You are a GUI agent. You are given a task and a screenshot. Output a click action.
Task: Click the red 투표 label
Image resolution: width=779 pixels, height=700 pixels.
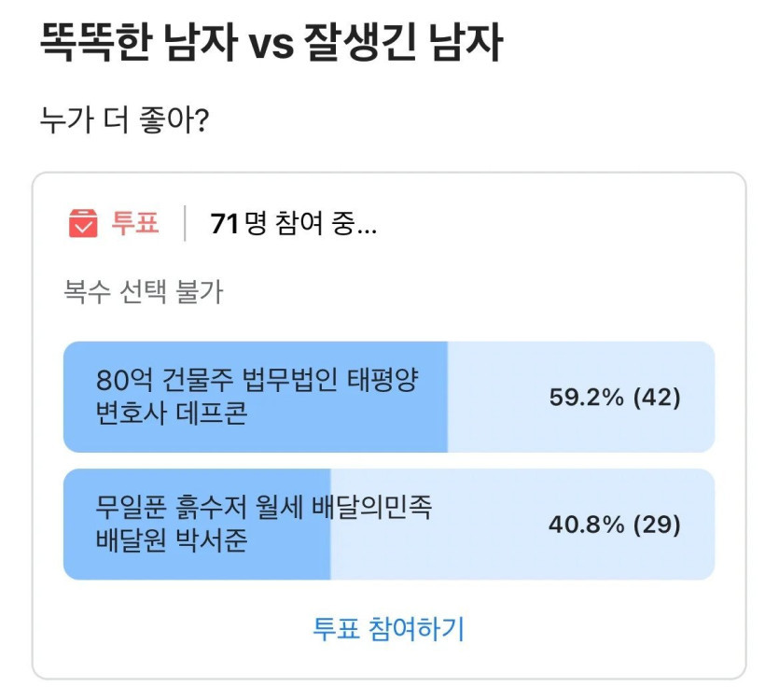[x=135, y=224]
